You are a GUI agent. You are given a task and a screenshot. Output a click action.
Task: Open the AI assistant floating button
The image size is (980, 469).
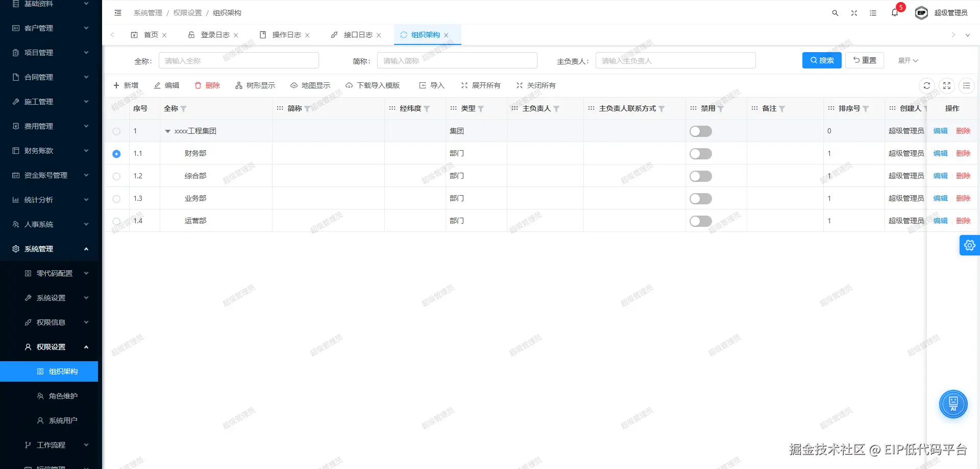coord(953,404)
